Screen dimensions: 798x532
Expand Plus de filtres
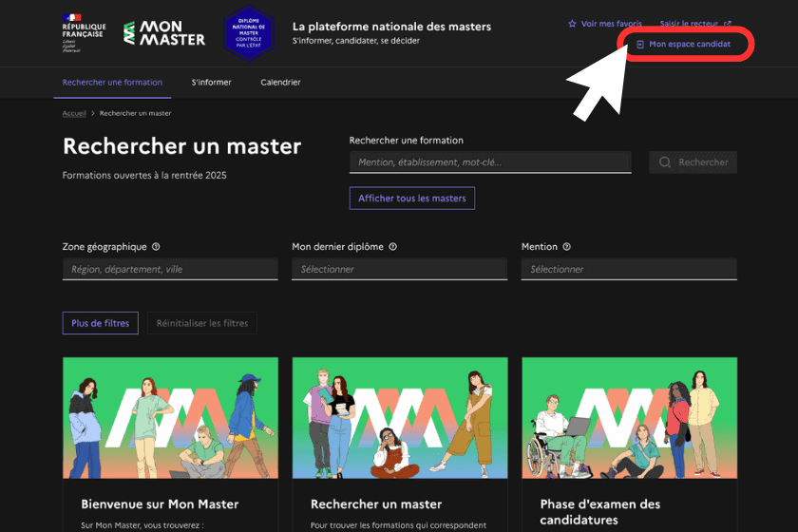click(101, 323)
